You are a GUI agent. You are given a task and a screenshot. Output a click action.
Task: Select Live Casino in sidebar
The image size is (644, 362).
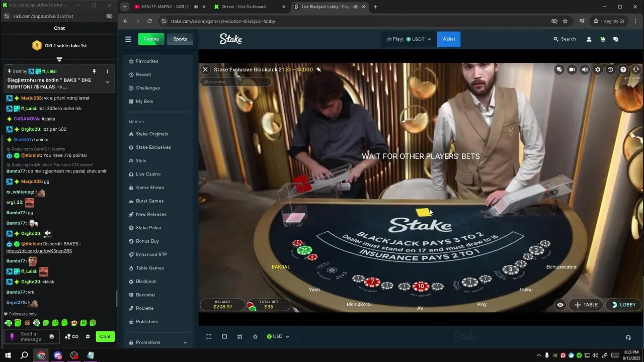(148, 174)
